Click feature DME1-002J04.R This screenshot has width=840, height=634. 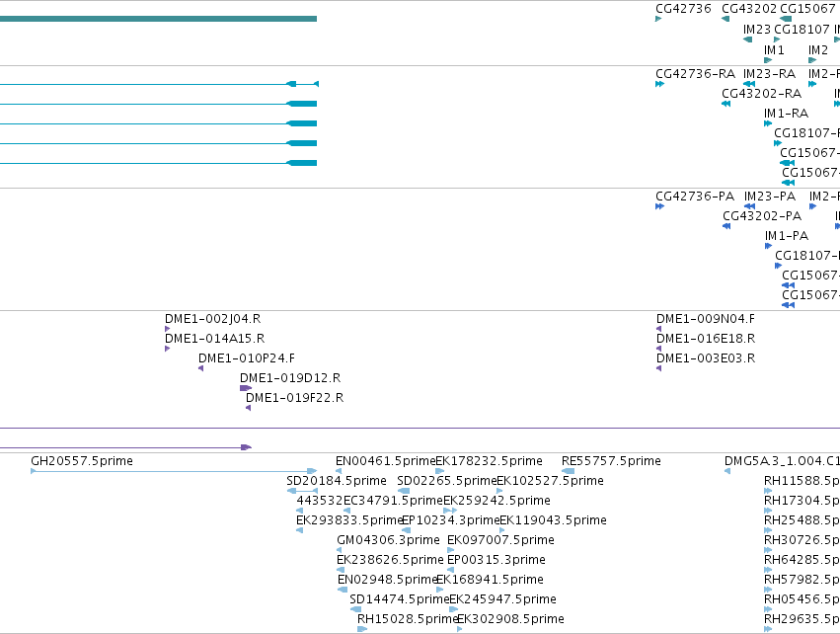click(x=212, y=319)
